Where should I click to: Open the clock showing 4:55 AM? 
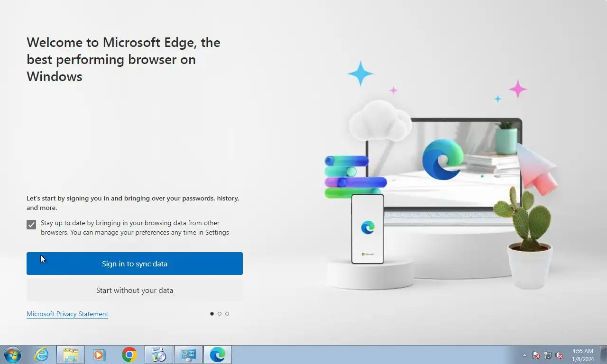coord(583,355)
